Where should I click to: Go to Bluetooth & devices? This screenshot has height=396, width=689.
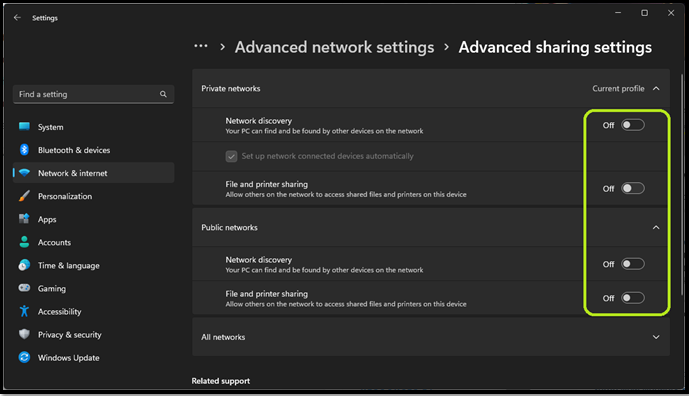tap(94, 150)
